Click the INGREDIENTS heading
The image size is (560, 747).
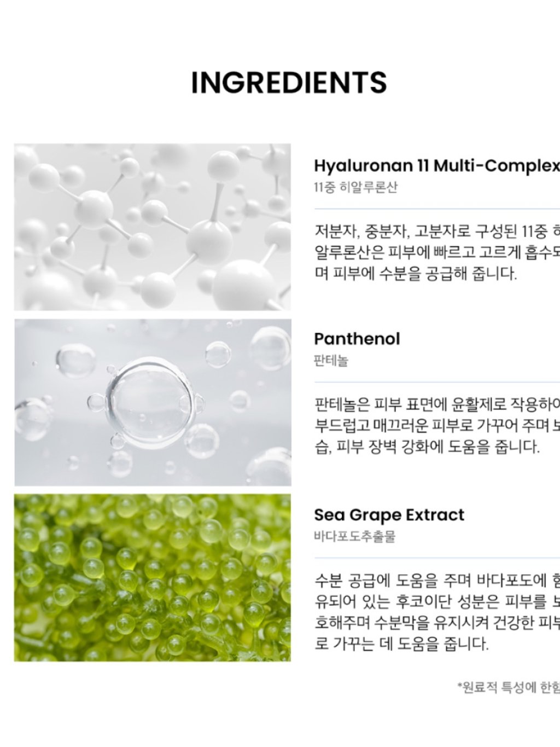point(289,83)
